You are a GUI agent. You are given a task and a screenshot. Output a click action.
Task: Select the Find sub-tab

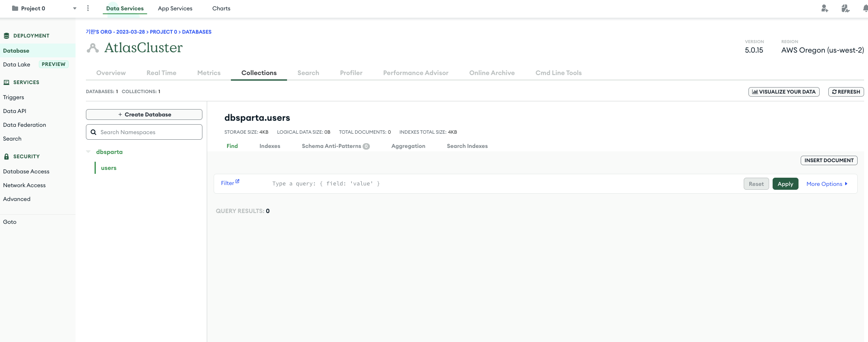pos(232,146)
